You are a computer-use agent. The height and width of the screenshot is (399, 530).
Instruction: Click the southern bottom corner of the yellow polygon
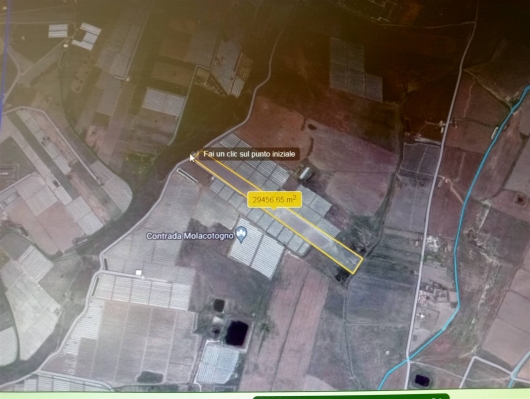[353, 273]
